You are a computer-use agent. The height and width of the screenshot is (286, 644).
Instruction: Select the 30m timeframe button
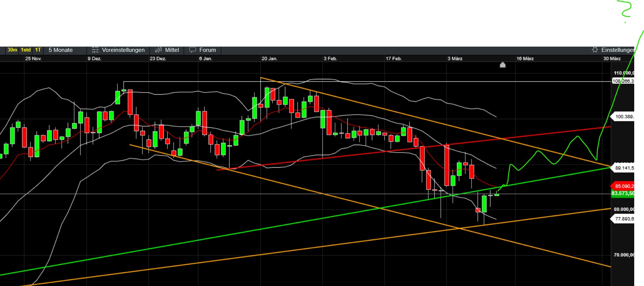12,50
